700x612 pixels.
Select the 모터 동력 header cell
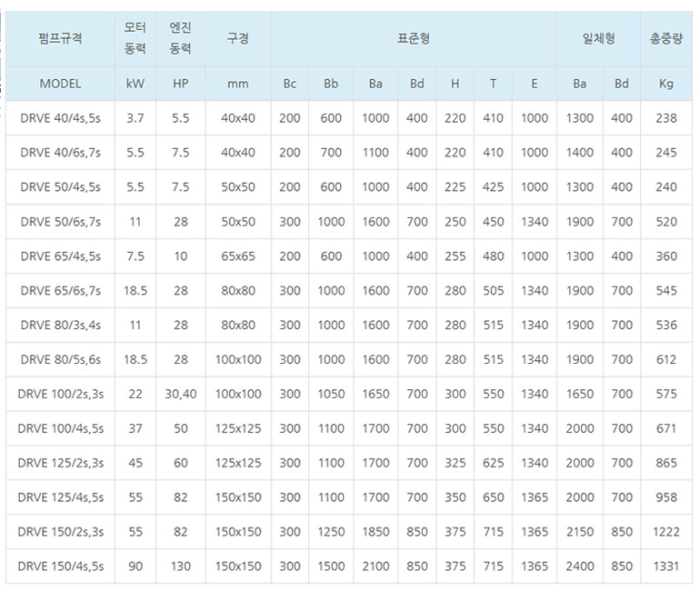(135, 38)
